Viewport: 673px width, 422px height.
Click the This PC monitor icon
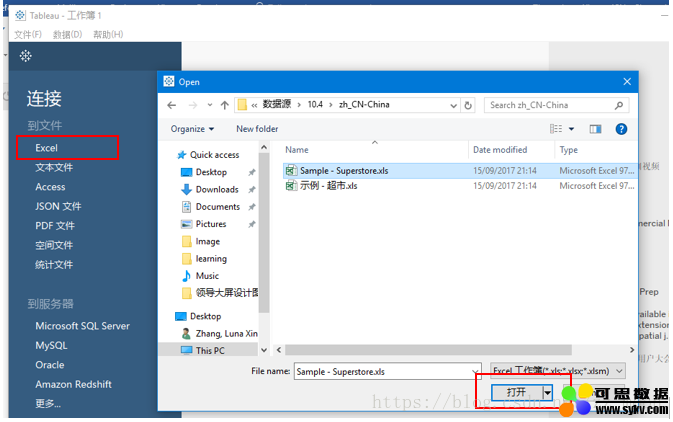pos(186,350)
